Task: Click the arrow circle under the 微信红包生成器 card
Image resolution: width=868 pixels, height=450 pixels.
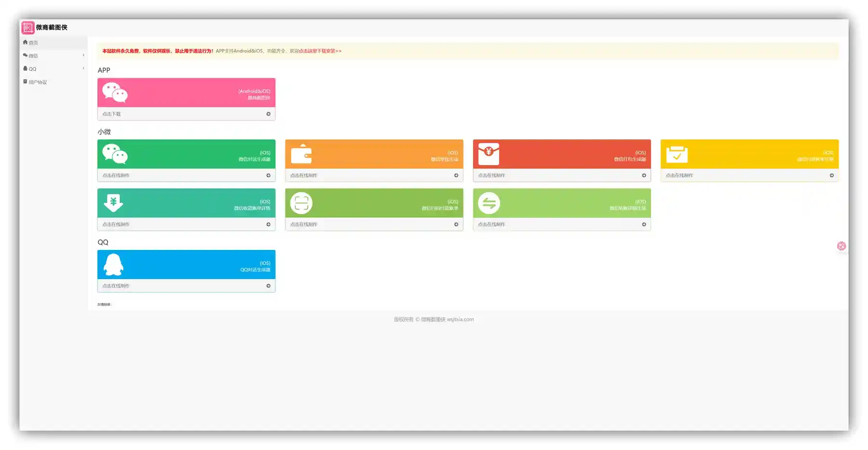Action: coord(644,175)
